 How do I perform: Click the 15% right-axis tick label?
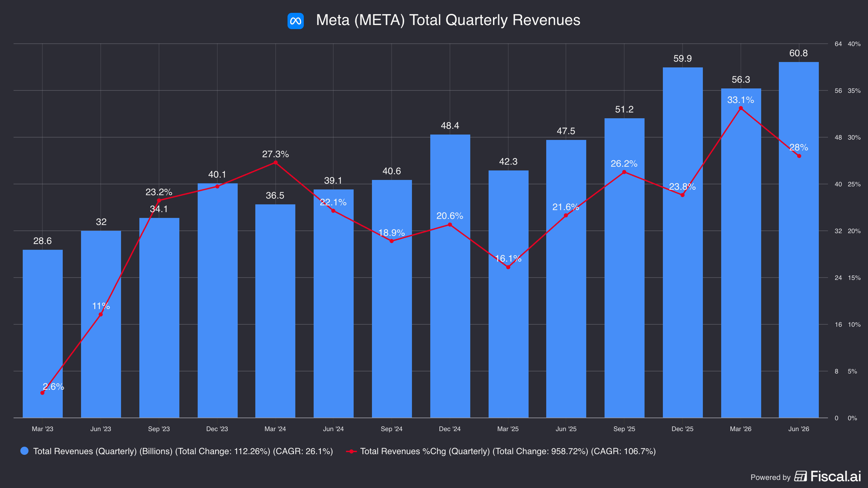[854, 278]
